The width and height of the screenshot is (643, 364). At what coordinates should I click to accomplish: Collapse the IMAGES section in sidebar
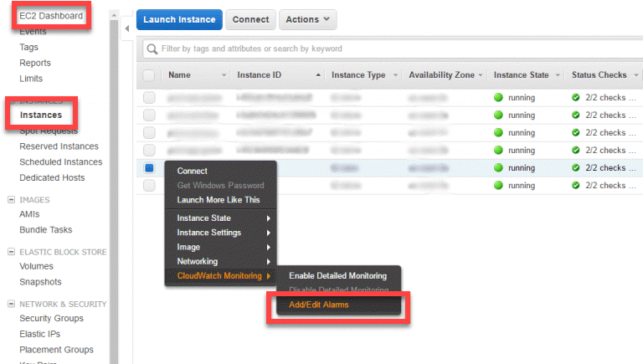11,200
